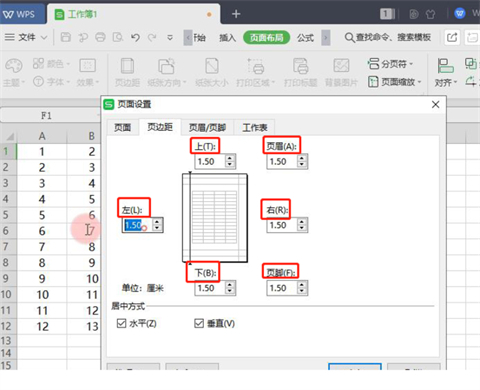Screen dimensions: 480x390
Task: Click the Align (对齐) icon
Action: tap(445, 66)
